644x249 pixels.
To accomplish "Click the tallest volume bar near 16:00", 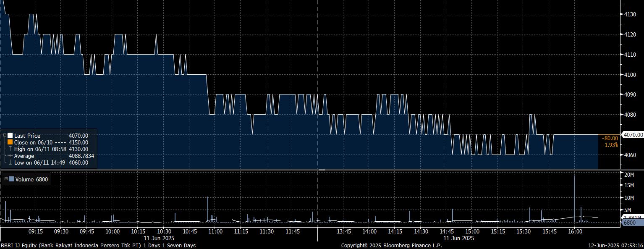I will pos(574,197).
